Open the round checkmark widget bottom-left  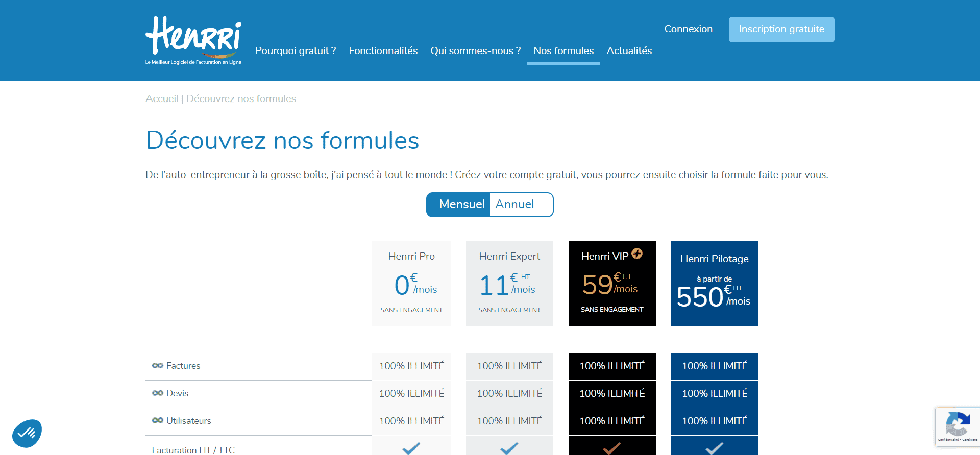tap(27, 434)
